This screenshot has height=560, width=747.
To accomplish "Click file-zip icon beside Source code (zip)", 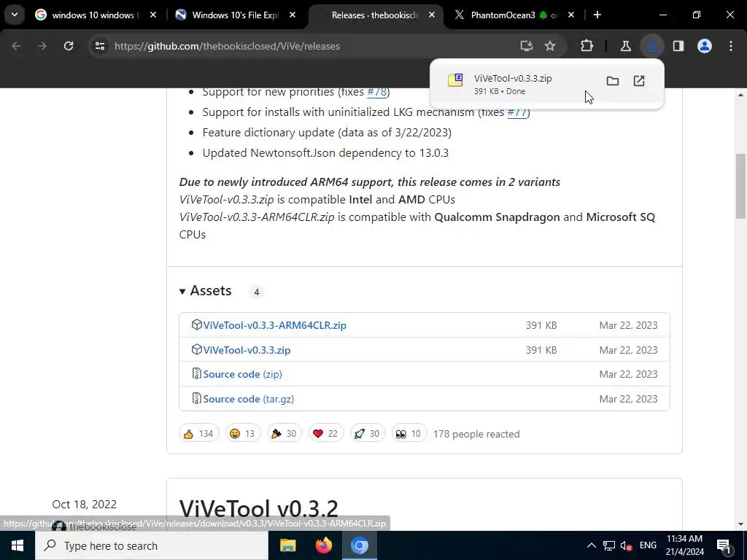I will [196, 374].
